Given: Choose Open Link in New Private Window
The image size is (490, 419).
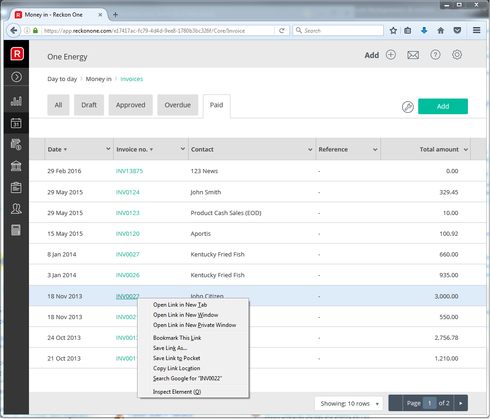Looking at the screenshot, I should pos(193,325).
